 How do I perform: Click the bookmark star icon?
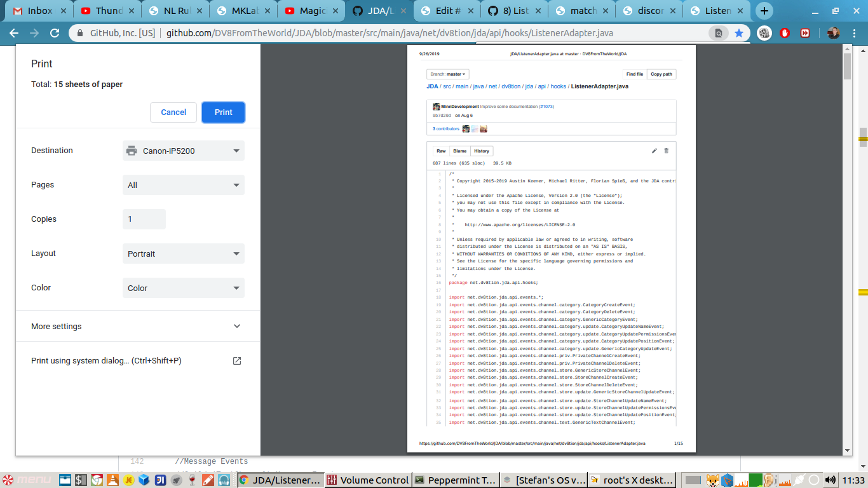739,33
